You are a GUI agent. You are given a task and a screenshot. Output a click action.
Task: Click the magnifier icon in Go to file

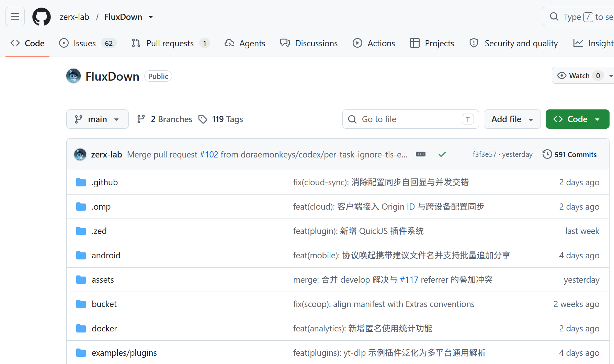[x=352, y=119]
